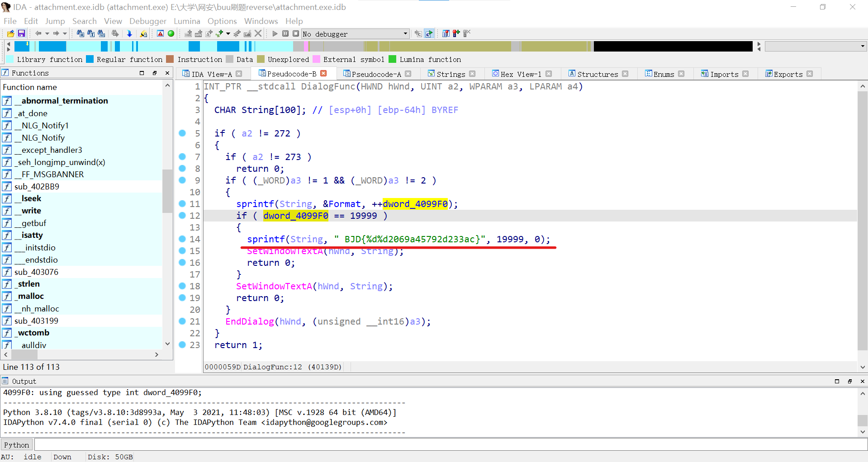
Task: Open the Lumina menu
Action: click(187, 21)
